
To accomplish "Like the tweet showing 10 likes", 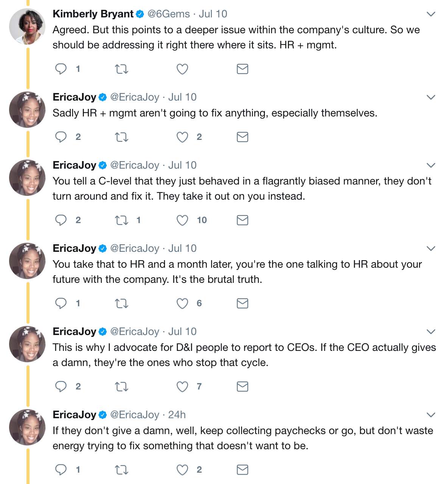I will click(182, 220).
